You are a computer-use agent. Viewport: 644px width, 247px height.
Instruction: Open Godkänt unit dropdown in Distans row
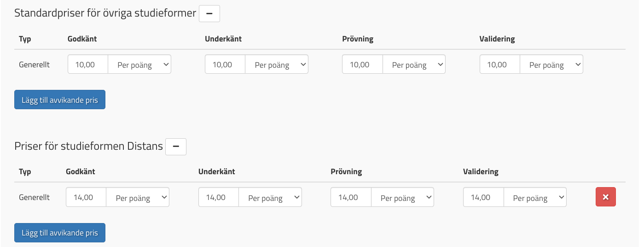[x=138, y=197]
